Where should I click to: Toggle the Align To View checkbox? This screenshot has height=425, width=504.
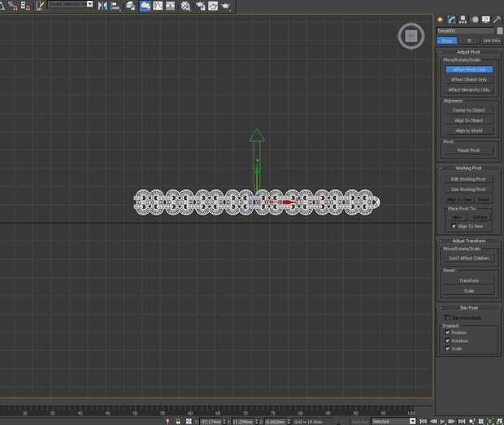tap(454, 226)
